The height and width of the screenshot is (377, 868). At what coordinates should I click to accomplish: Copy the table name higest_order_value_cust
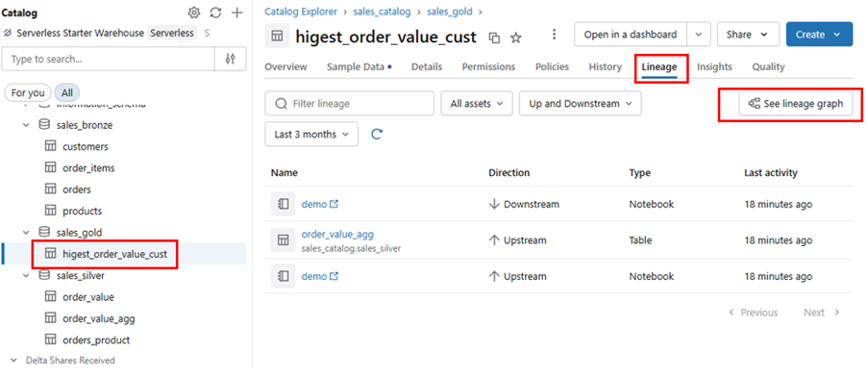tap(494, 38)
